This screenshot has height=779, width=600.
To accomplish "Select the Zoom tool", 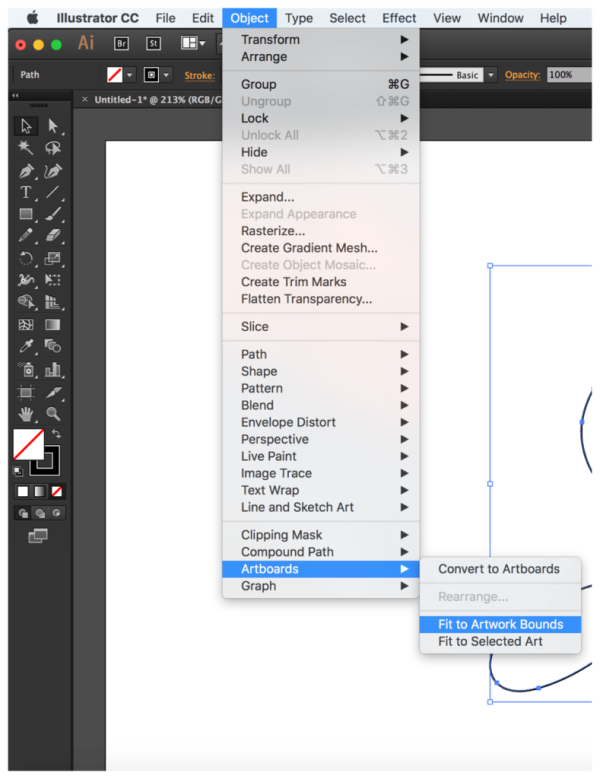I will tap(53, 414).
